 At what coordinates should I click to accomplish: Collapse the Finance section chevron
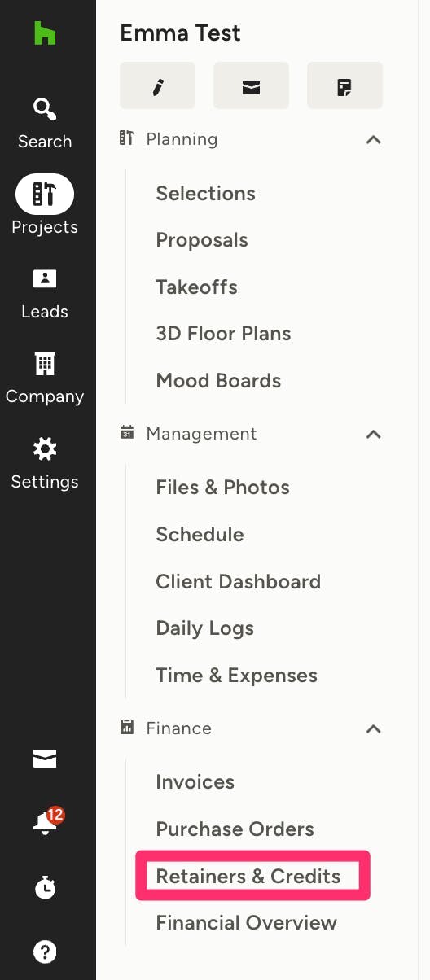[x=374, y=728]
